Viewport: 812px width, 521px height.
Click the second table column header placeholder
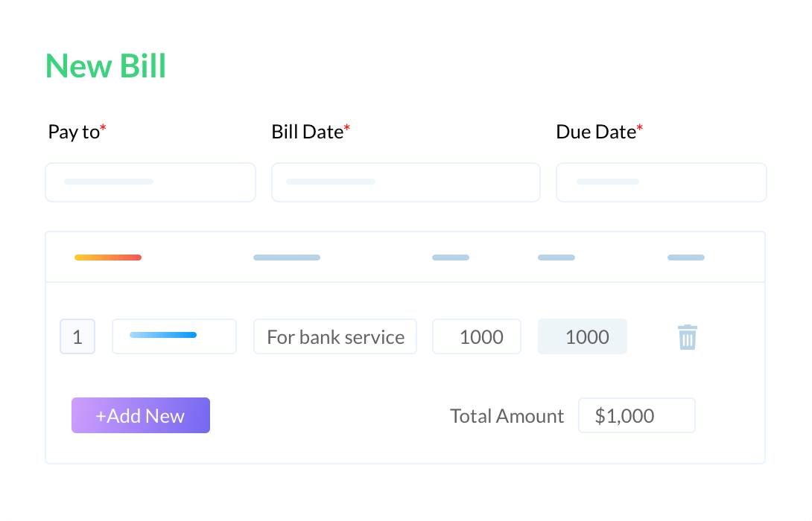pos(286,258)
